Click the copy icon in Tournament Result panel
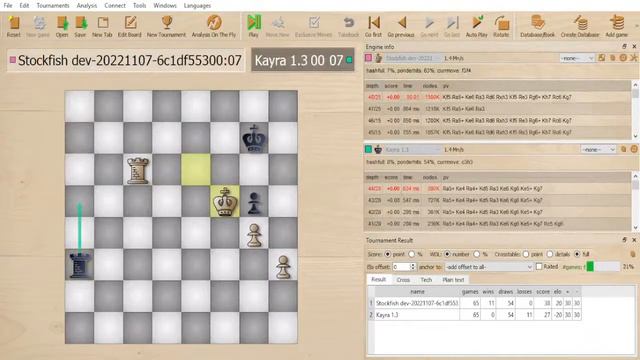The image size is (640, 360). point(633,254)
